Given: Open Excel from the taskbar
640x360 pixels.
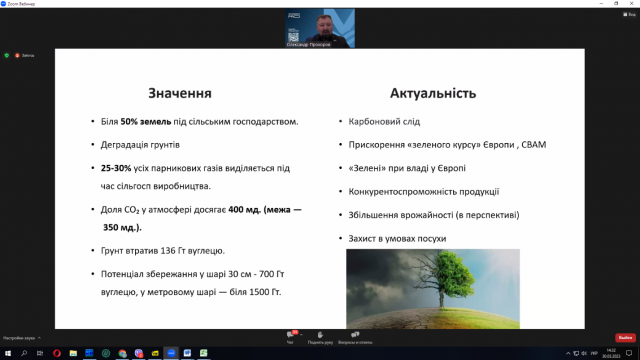Looking at the screenshot, I should [x=204, y=353].
